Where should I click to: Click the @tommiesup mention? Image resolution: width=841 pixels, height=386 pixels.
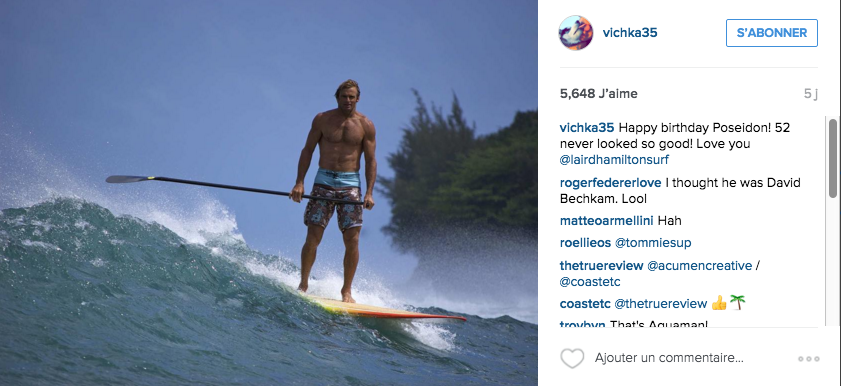click(653, 243)
